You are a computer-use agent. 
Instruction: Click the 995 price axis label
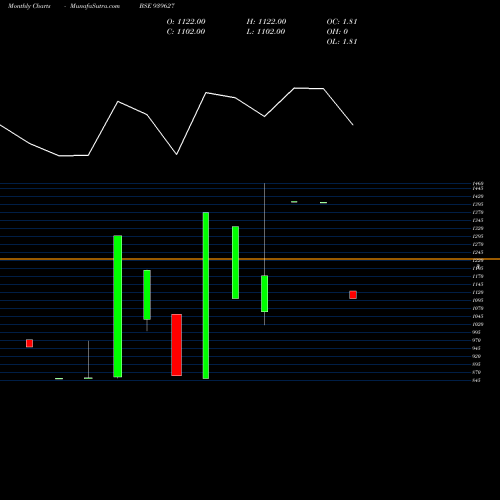pos(477,332)
